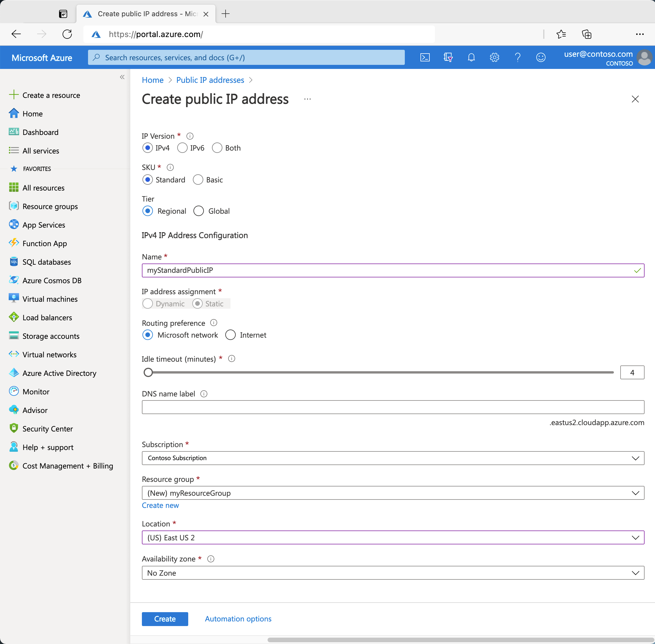
Task: Click the Load balancers diamond icon
Action: [x=14, y=317]
